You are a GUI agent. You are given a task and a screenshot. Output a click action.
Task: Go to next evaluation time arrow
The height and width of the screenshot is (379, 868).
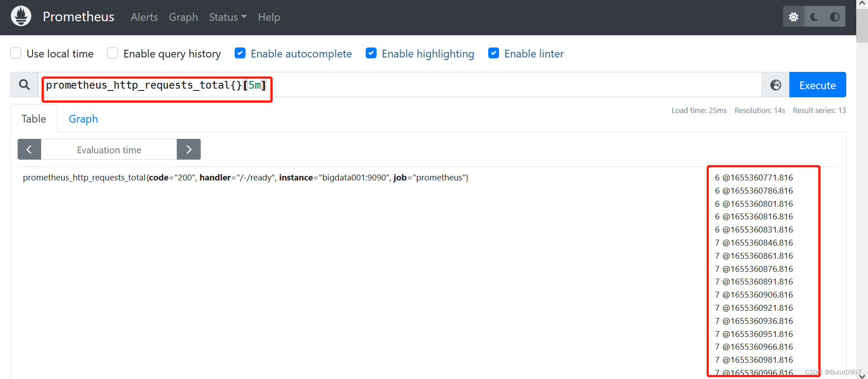pyautogui.click(x=189, y=149)
